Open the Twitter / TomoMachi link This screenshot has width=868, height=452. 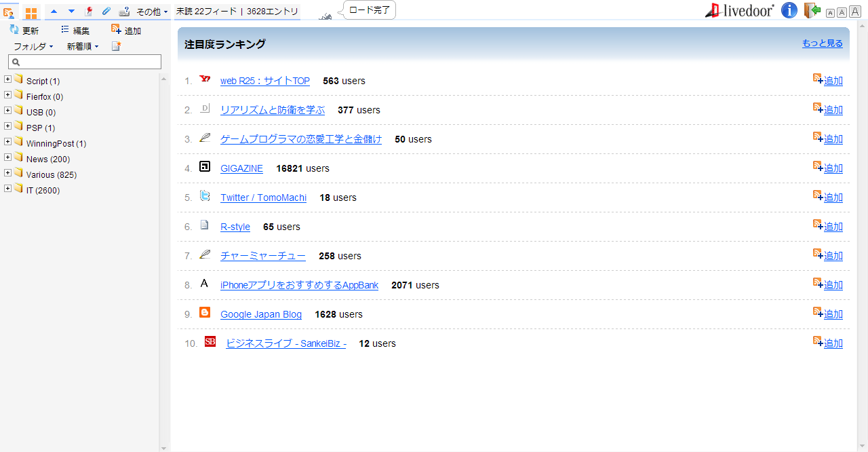click(x=263, y=197)
